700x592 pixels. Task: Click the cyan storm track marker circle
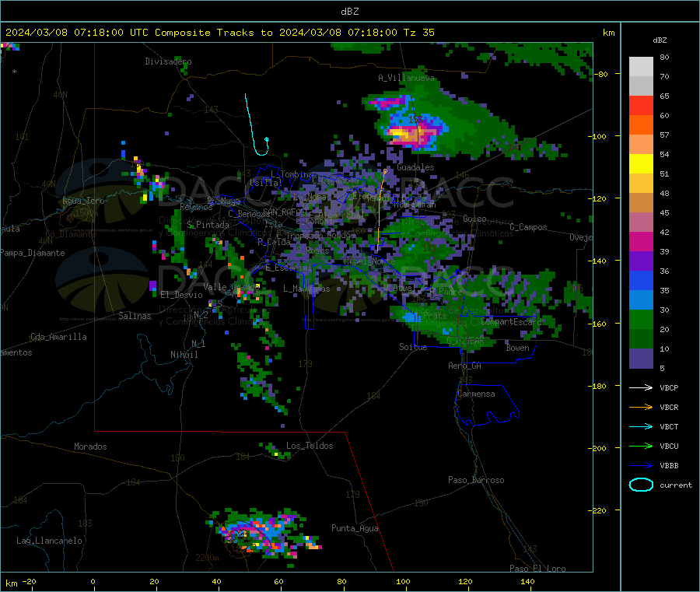pos(267,140)
